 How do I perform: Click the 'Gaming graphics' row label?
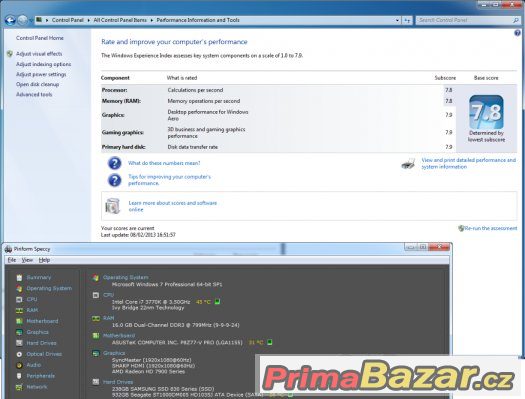click(x=123, y=133)
